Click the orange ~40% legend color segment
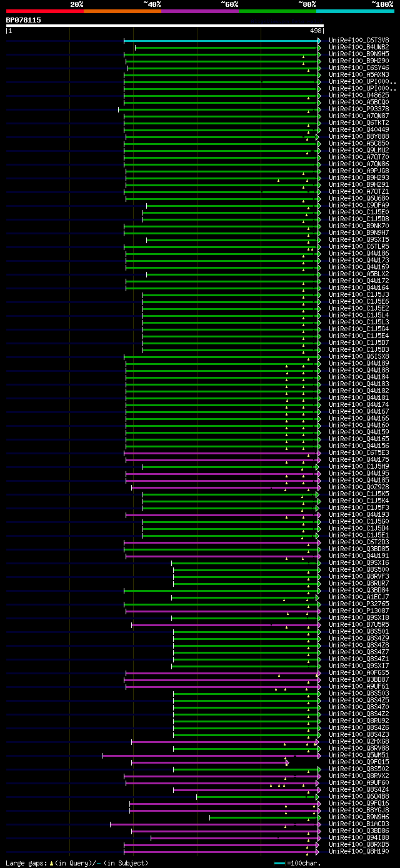This screenshot has height=868, width=400. tap(122, 11)
